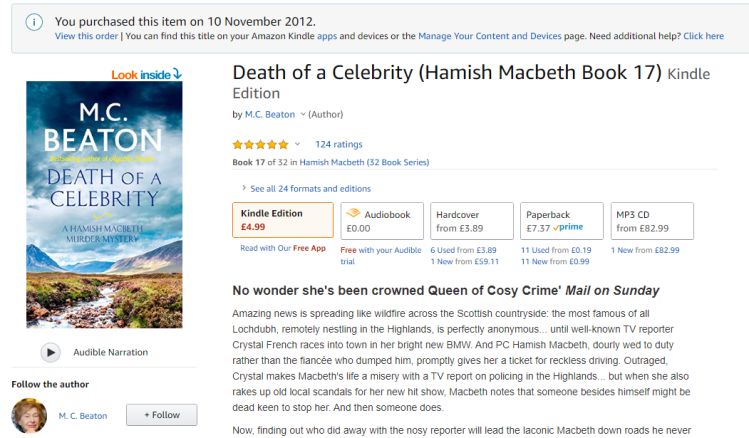Play the Audible Narration sample
The image size is (749, 438).
point(50,352)
